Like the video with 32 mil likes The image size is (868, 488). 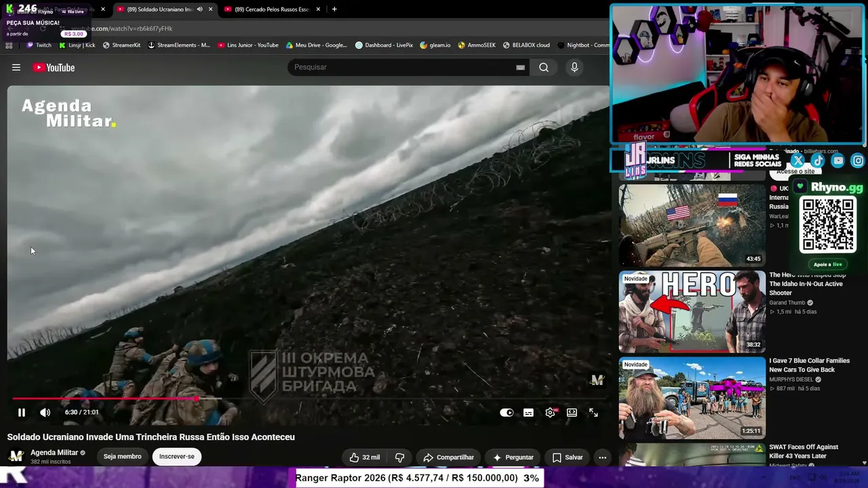[x=365, y=457]
